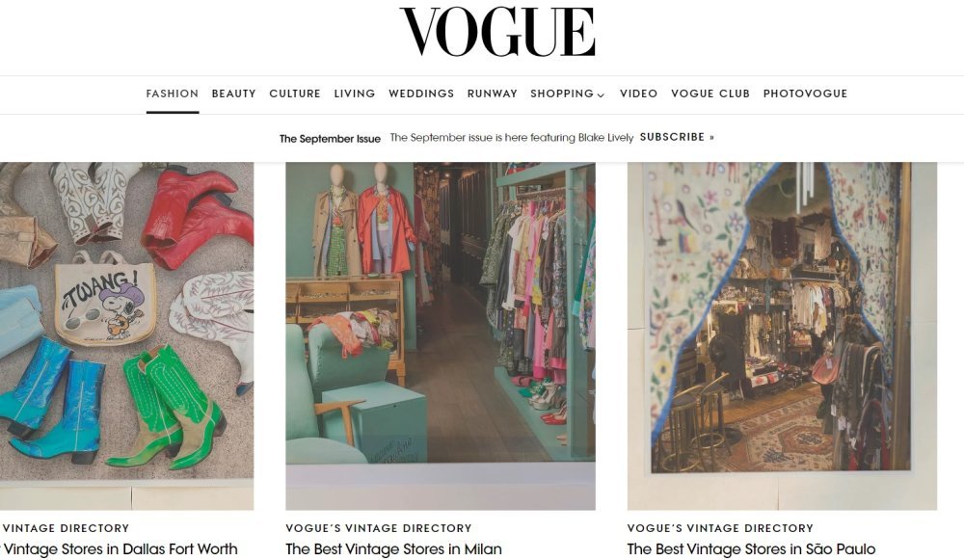964x560 pixels.
Task: Open the Fashion tab
Action: (x=173, y=93)
